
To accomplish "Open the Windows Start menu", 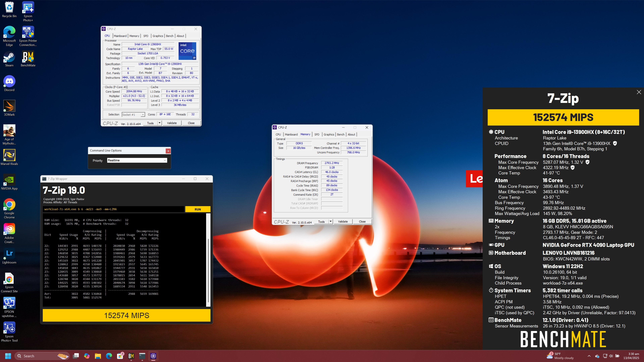I will (x=8, y=356).
